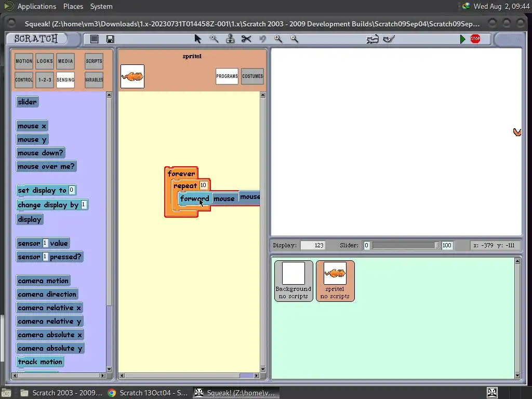The image size is (532, 399).
Task: Open the 1-2-3 numbers category
Action: click(45, 79)
